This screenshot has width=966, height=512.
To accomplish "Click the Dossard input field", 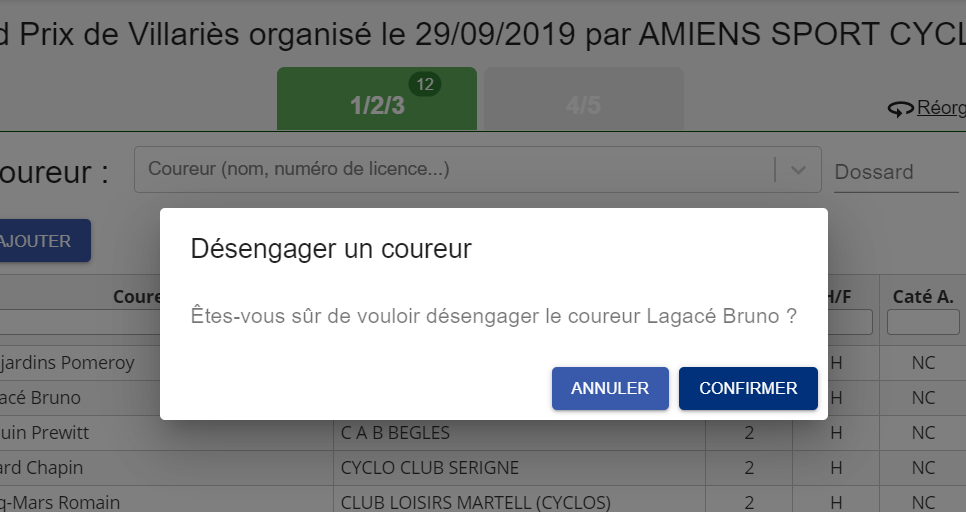I will pos(896,172).
